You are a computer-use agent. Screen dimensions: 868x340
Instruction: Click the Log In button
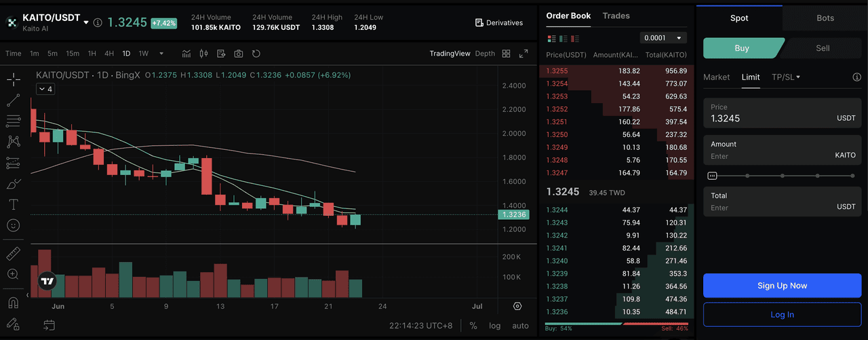pos(782,315)
